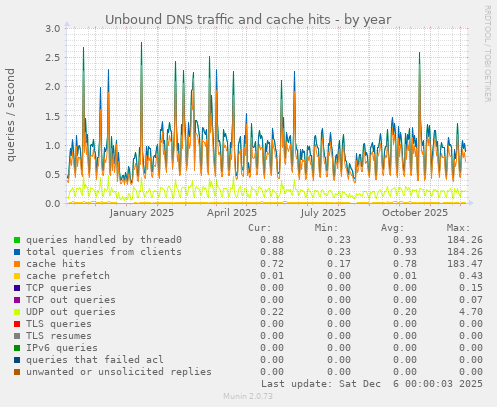Click the 0.07 max value for TCP out queries
This screenshot has height=407, width=497.
471,300
